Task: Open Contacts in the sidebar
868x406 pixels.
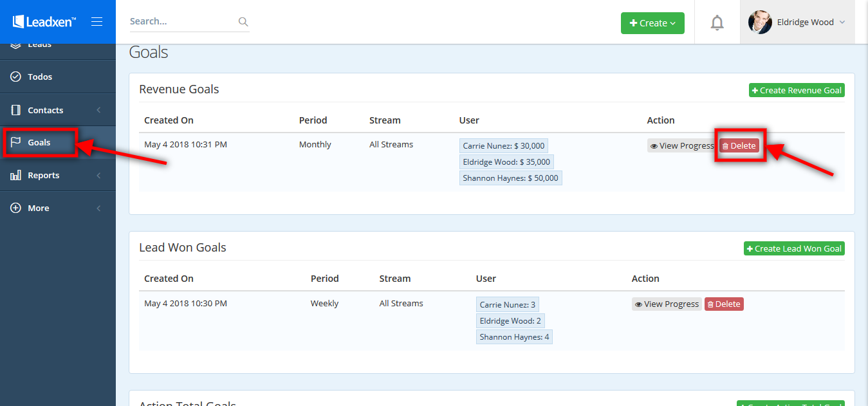Action: click(x=58, y=110)
